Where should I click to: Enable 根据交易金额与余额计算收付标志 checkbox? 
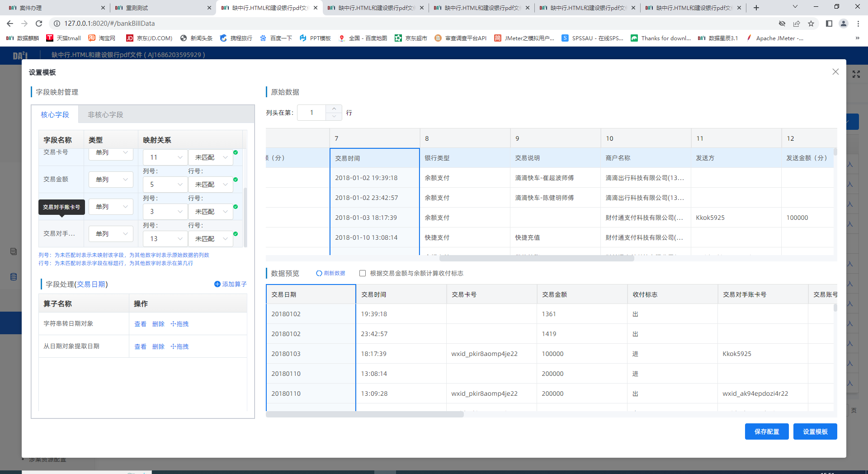pos(363,273)
